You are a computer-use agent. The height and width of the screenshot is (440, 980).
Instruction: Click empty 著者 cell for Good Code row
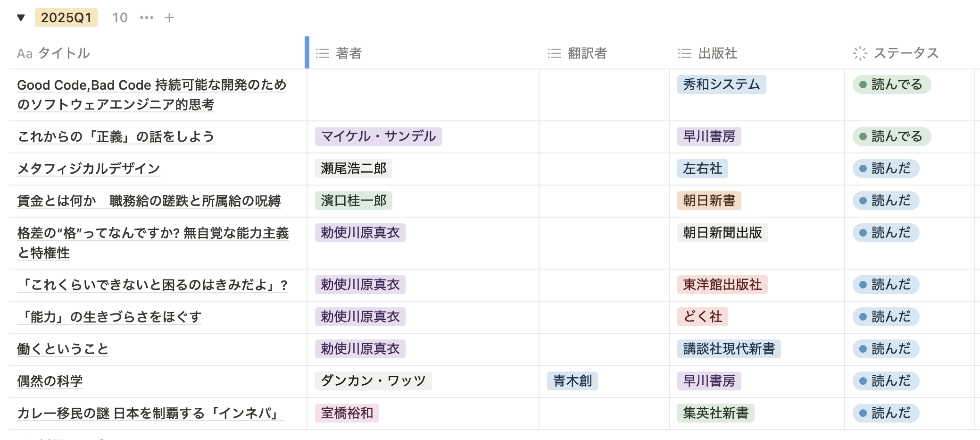tap(423, 94)
